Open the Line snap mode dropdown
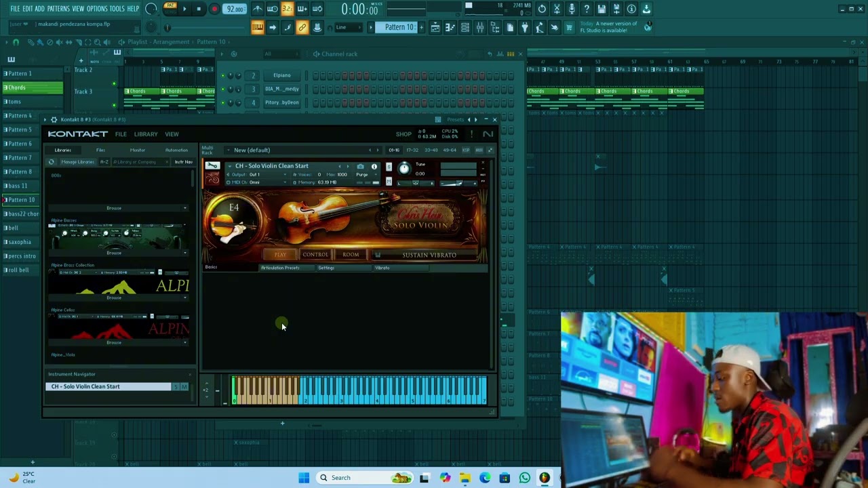868x488 pixels. click(x=347, y=27)
